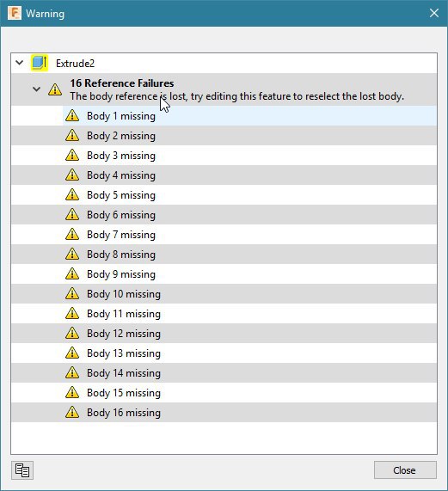This screenshot has height=491, width=448.
Task: Select the 'Body 5 missing' row text
Action: tap(121, 195)
